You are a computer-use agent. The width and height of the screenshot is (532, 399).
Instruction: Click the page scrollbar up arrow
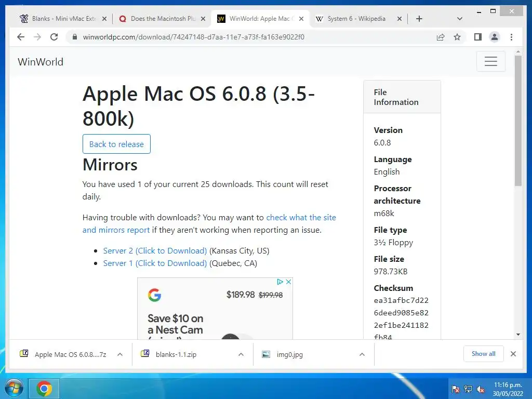(x=518, y=52)
